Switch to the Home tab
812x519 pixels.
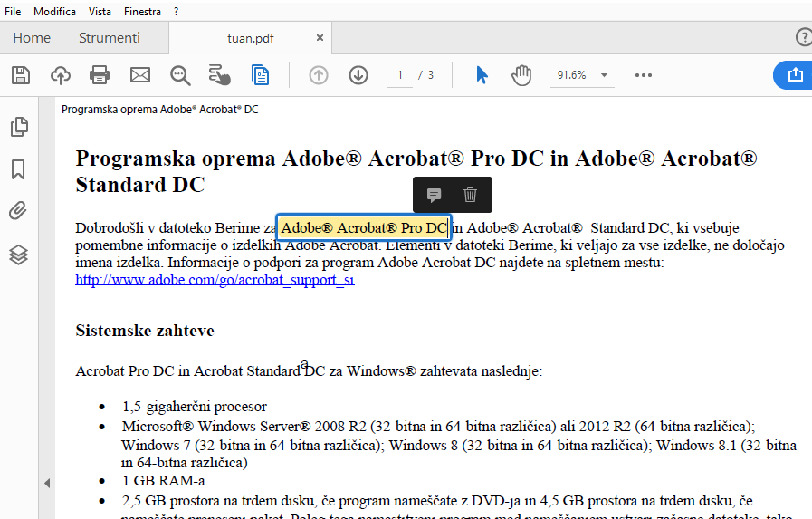(x=32, y=38)
